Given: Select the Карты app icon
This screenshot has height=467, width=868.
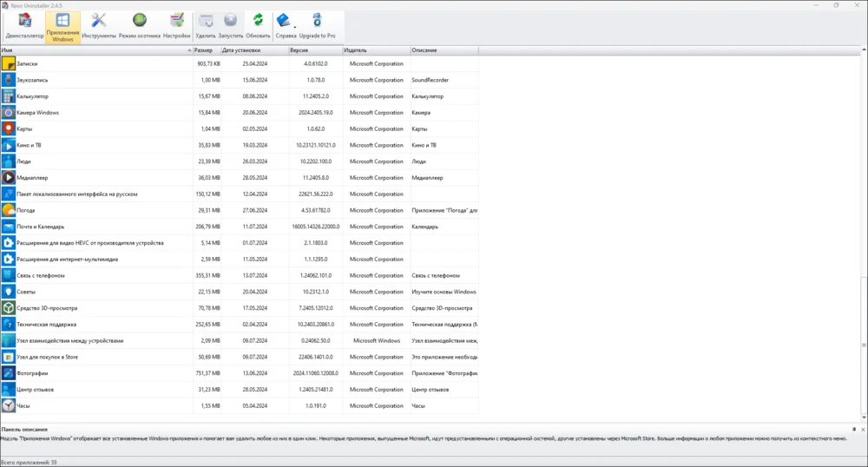Looking at the screenshot, I should click(x=9, y=129).
